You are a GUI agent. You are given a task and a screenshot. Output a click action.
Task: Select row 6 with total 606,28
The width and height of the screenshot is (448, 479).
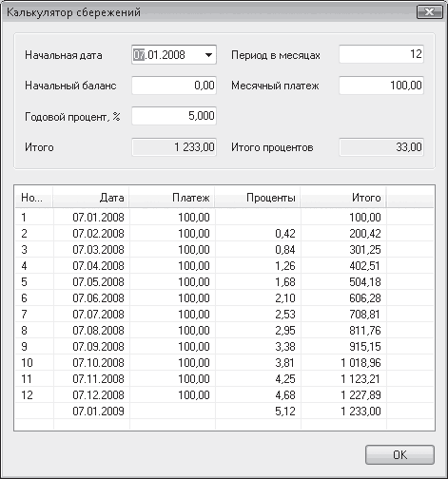[224, 298]
